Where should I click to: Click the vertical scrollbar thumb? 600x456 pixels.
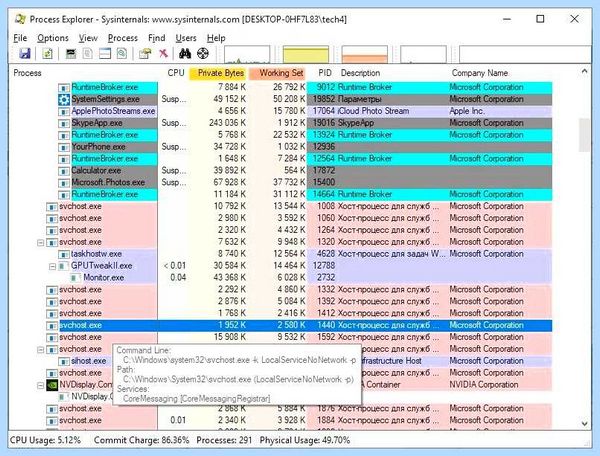584,135
